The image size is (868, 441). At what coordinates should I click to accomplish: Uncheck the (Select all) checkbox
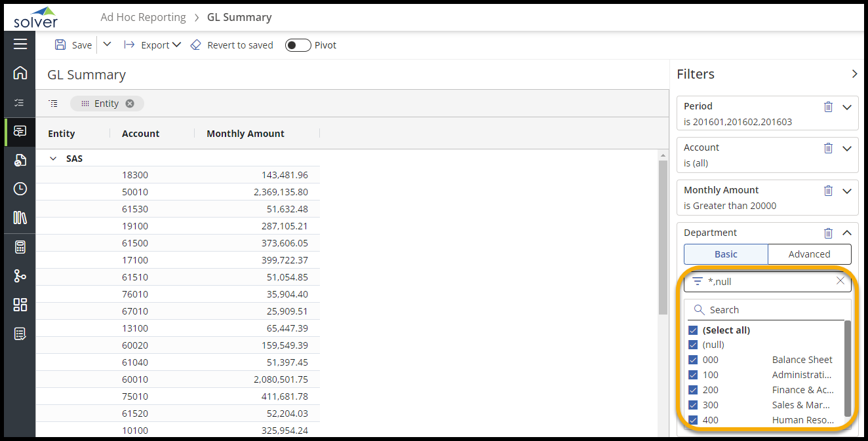(x=693, y=330)
